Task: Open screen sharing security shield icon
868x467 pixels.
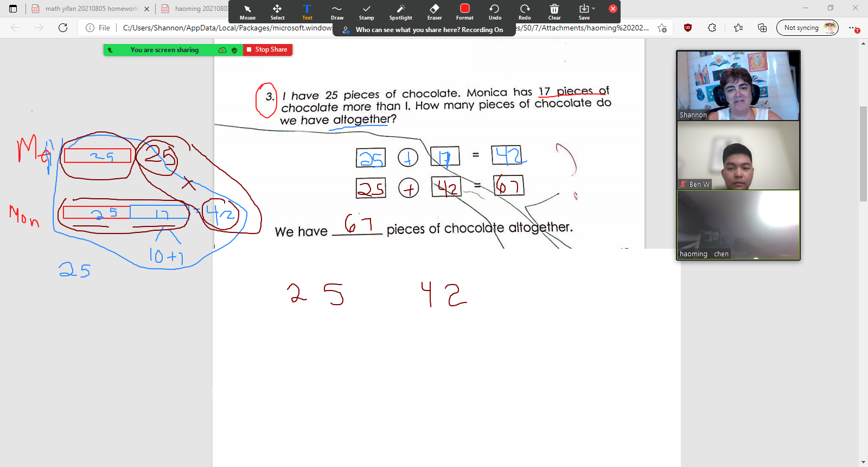Action: tap(234, 50)
